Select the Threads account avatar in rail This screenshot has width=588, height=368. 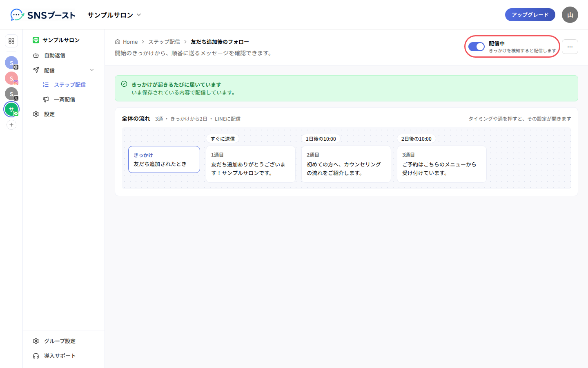pos(11,63)
